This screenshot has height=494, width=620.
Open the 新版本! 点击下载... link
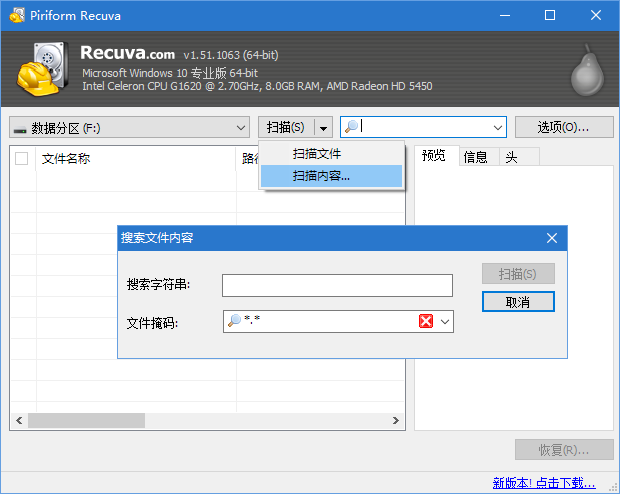[544, 483]
